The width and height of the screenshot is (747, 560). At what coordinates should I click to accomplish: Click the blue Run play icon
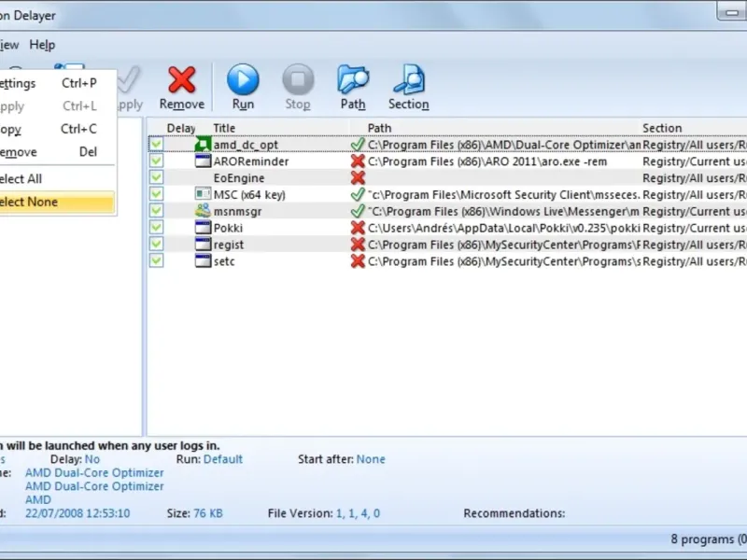coord(243,79)
